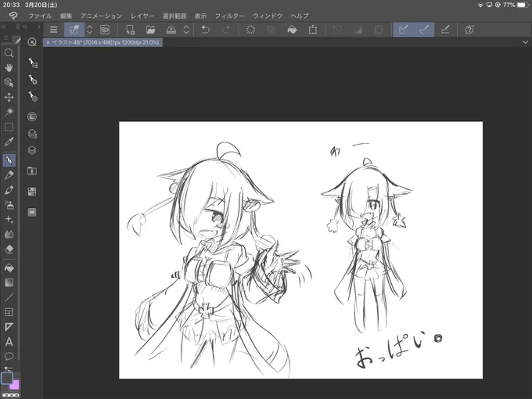Collapse the second palette dock arrows
Screen dimensions: 532x399
[25, 27]
